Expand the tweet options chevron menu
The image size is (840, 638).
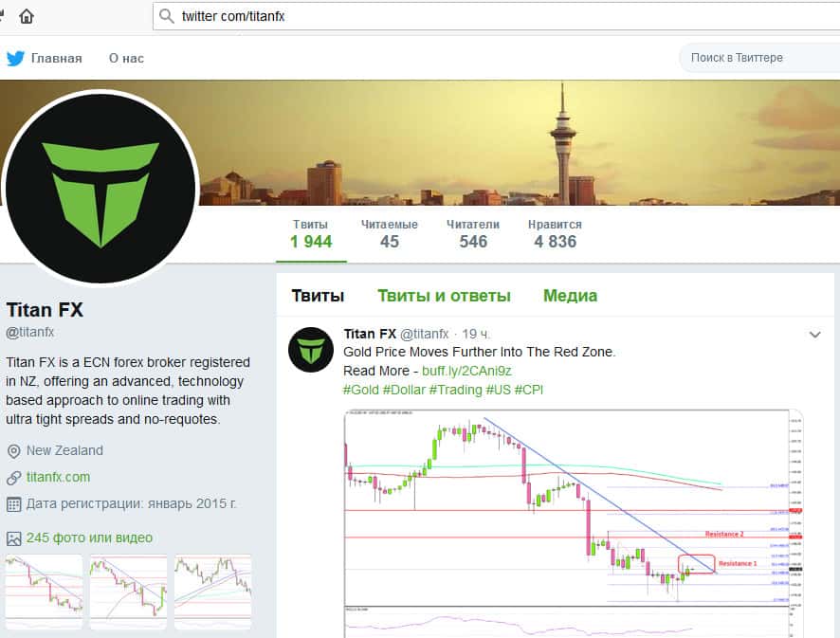pyautogui.click(x=814, y=335)
